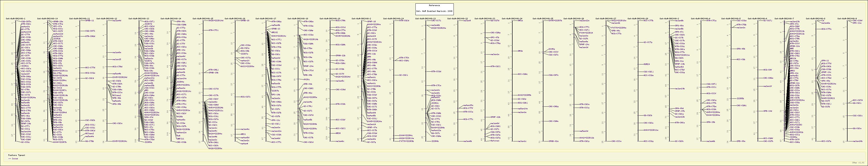Select marker OPAB-11 on map 11
Image resolution: width=868 pixels, height=166 pixels.
tap(90, 21)
